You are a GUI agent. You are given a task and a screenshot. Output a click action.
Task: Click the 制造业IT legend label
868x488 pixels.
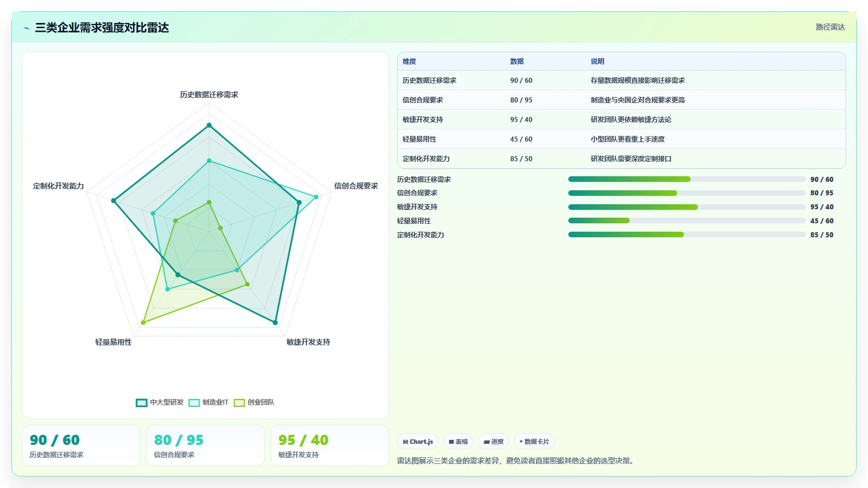pos(215,402)
